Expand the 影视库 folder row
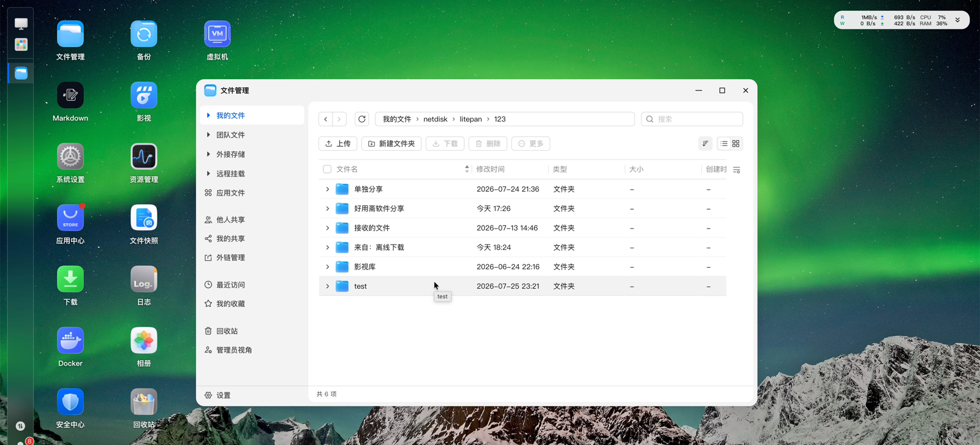980x445 pixels. [x=328, y=267]
